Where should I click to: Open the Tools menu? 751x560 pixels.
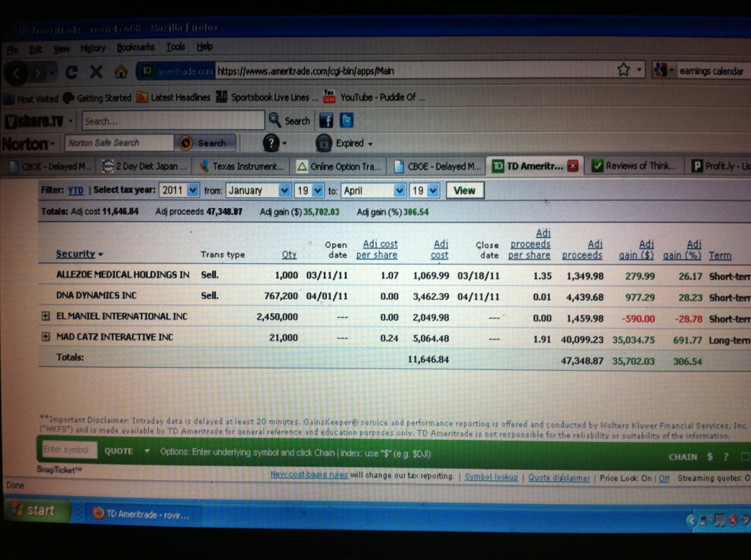tap(175, 47)
